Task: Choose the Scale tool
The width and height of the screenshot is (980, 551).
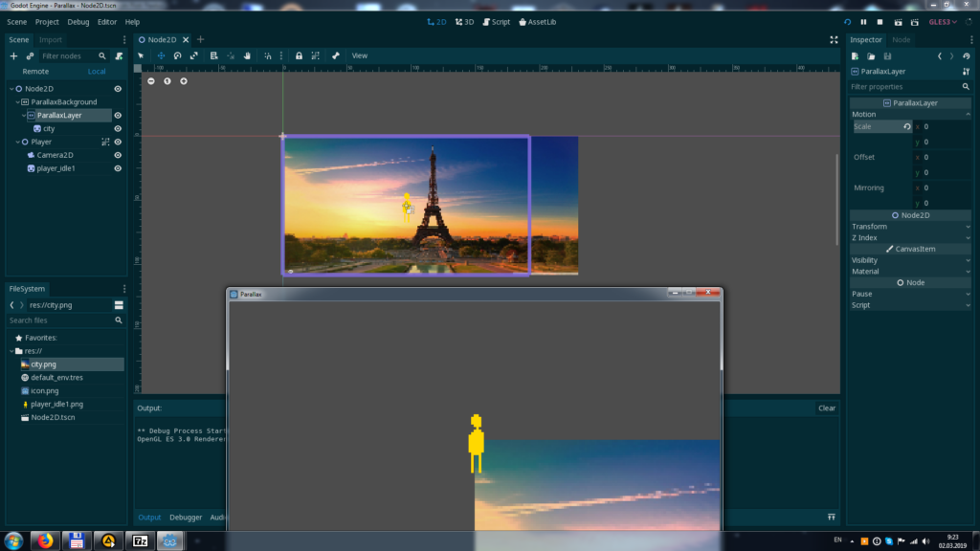Action: 194,55
